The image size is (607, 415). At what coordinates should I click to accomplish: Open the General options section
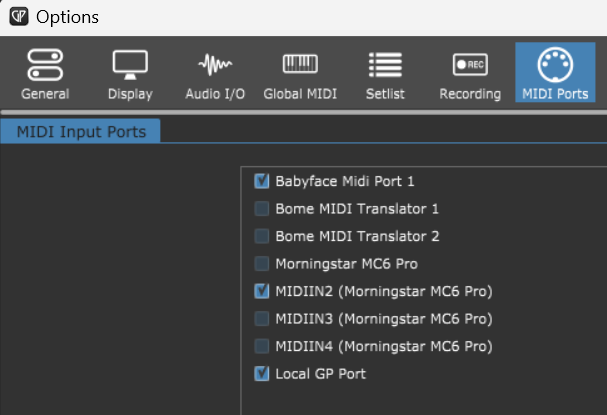[45, 75]
